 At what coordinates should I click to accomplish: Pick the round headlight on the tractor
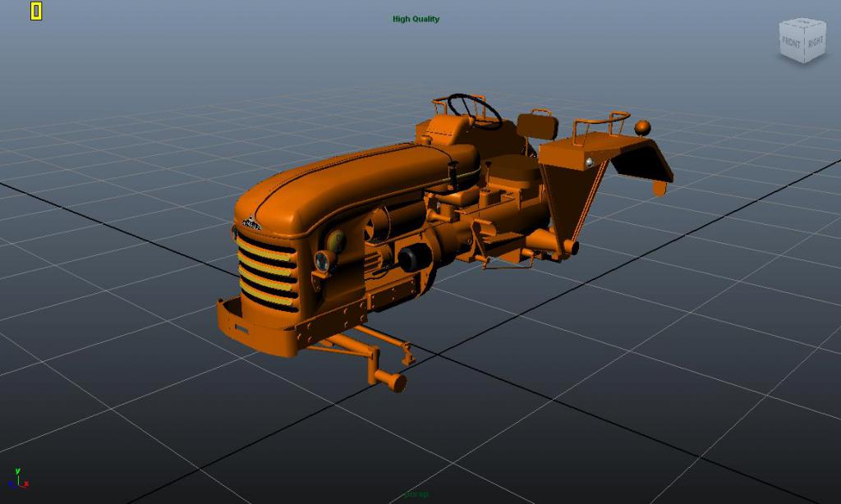324,260
